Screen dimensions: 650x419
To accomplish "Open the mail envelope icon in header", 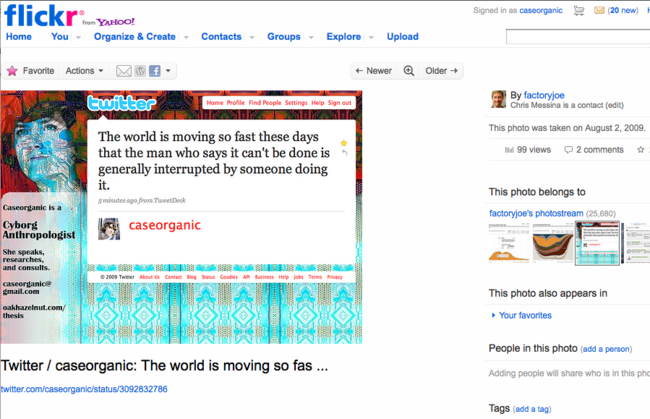I will pyautogui.click(x=599, y=11).
